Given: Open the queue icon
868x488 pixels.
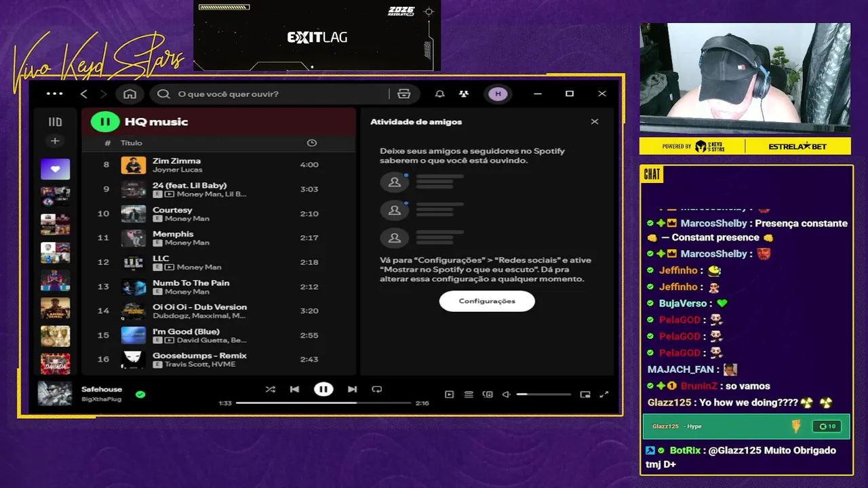Looking at the screenshot, I should coord(469,394).
